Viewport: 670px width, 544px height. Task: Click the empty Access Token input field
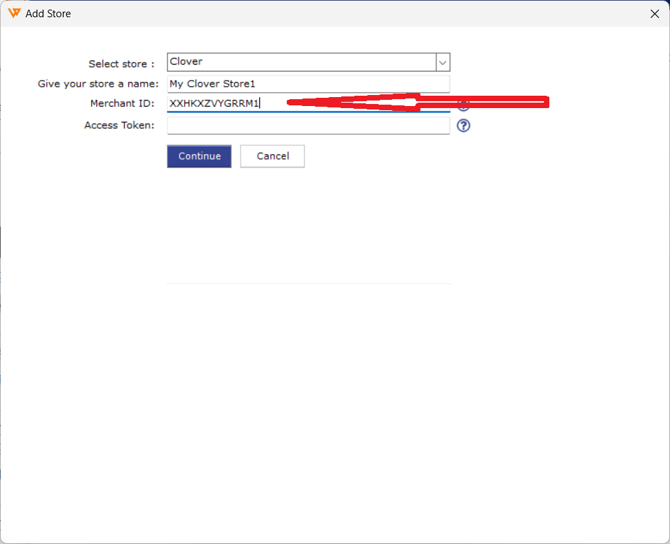(308, 126)
